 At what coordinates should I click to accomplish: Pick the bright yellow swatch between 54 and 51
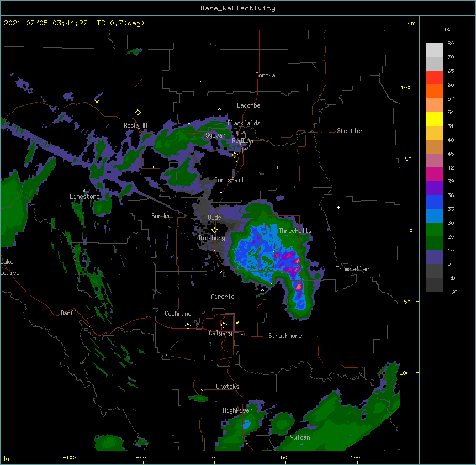pyautogui.click(x=434, y=119)
